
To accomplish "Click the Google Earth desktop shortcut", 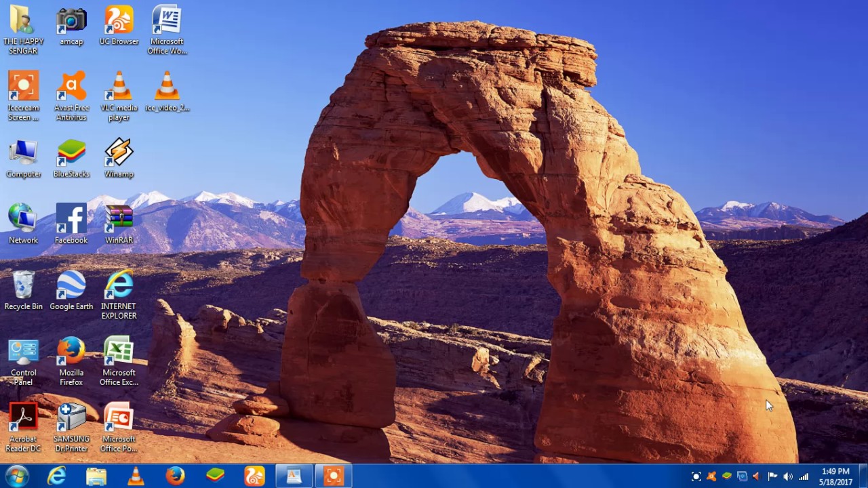I will coord(71,290).
